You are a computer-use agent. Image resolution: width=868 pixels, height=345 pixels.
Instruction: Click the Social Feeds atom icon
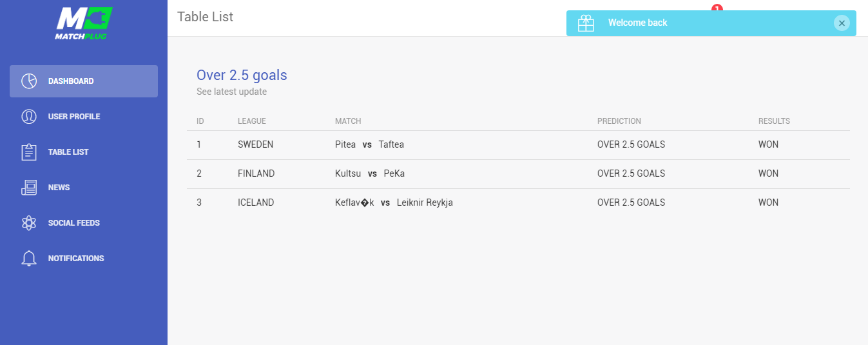click(29, 223)
